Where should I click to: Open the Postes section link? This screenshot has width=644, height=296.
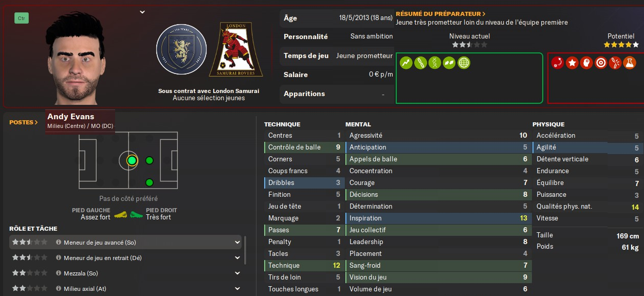click(x=24, y=122)
